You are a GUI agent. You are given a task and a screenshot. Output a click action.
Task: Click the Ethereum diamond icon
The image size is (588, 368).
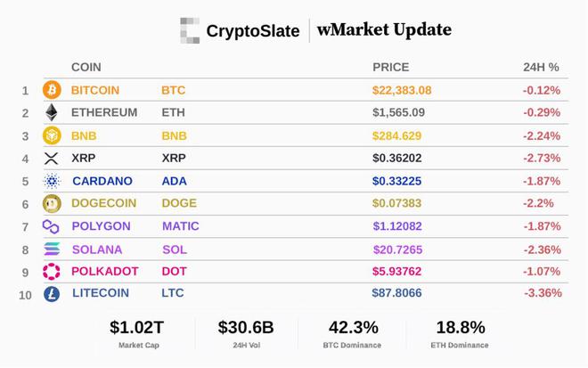point(52,112)
